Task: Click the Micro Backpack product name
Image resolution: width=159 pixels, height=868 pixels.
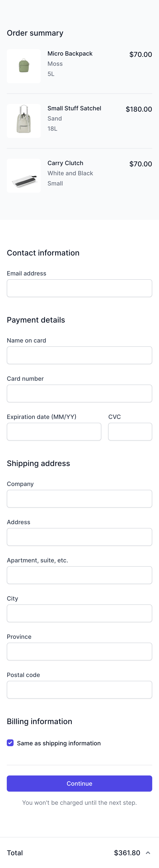Action: [70, 53]
